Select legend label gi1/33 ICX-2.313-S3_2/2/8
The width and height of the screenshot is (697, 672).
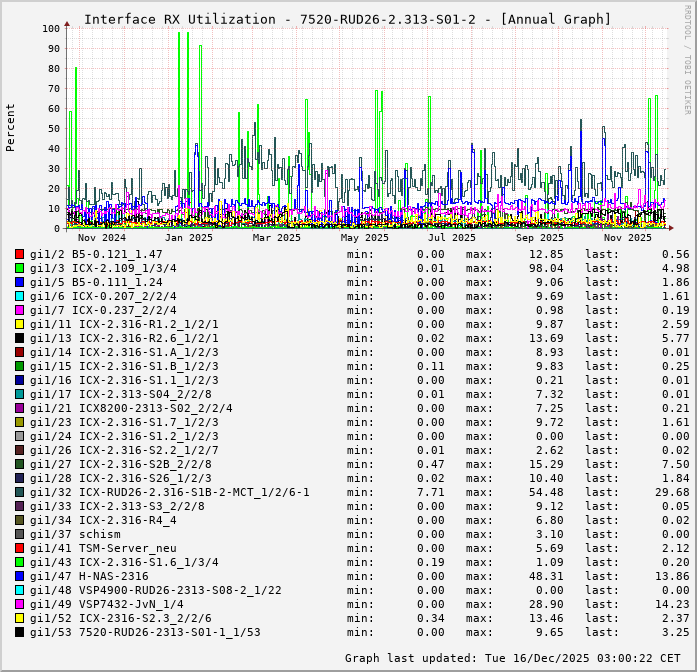pos(117,506)
